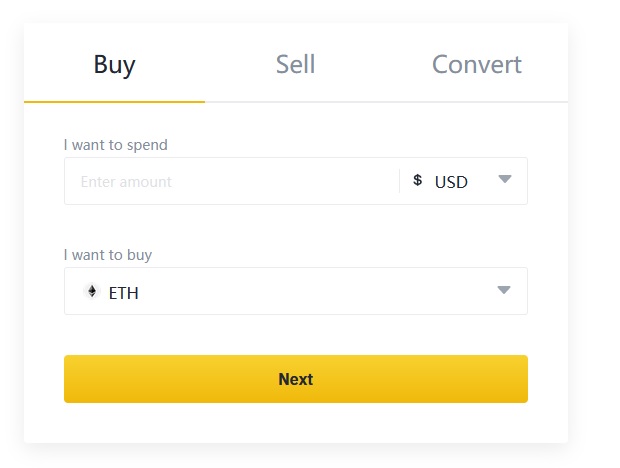Image resolution: width=620 pixels, height=468 pixels.
Task: Expand the ETH coin dropdown arrow
Action: (x=504, y=290)
